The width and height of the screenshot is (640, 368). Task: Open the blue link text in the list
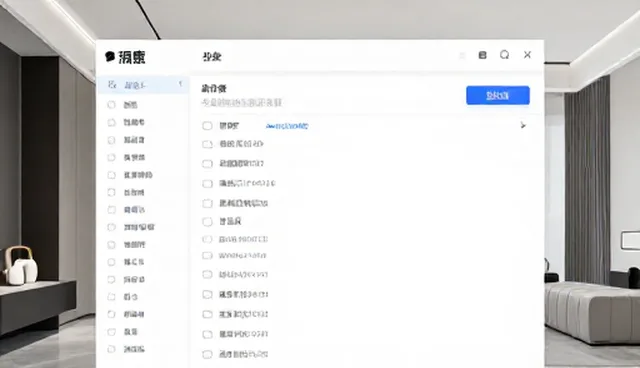[287, 126]
